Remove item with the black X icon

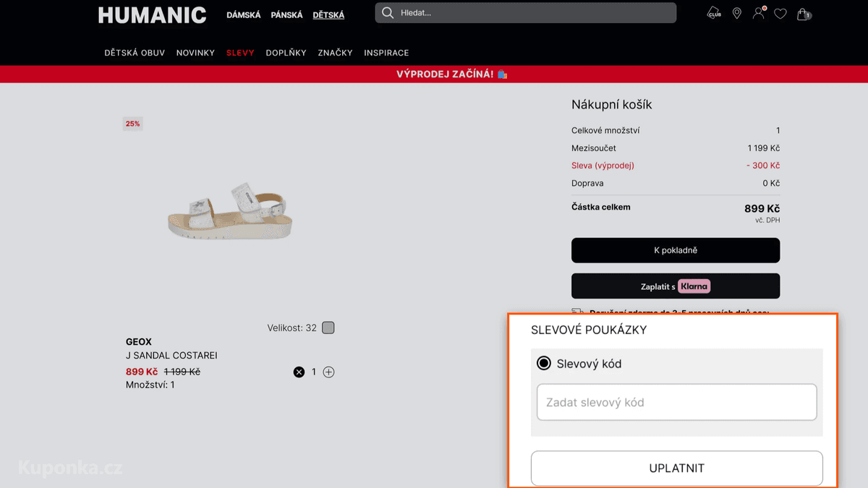coord(299,372)
